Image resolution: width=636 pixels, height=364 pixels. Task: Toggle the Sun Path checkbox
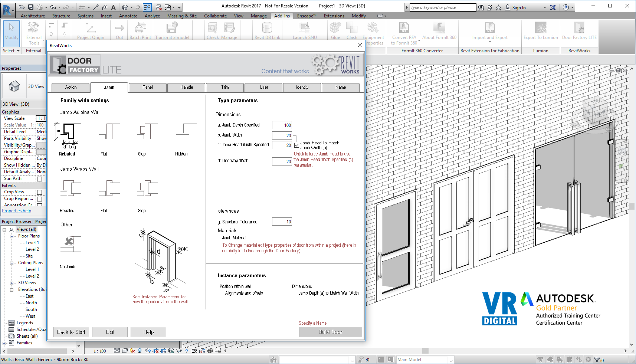point(40,179)
